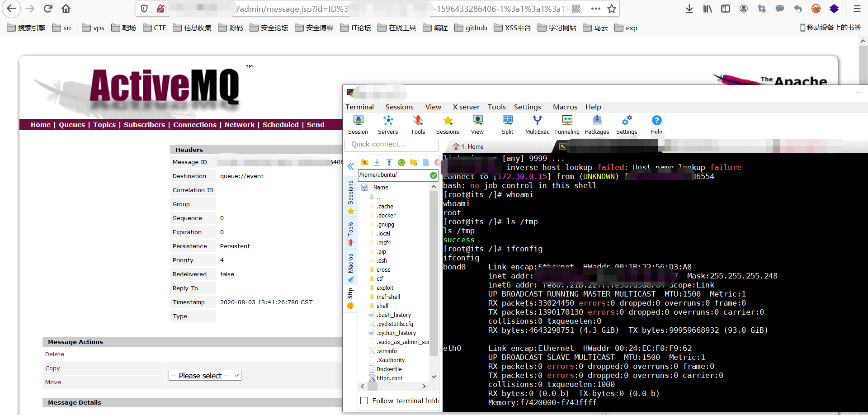The image size is (868, 415).
Task: Open the 移动设备上的书签 mobile bookmarks
Action: tap(830, 28)
